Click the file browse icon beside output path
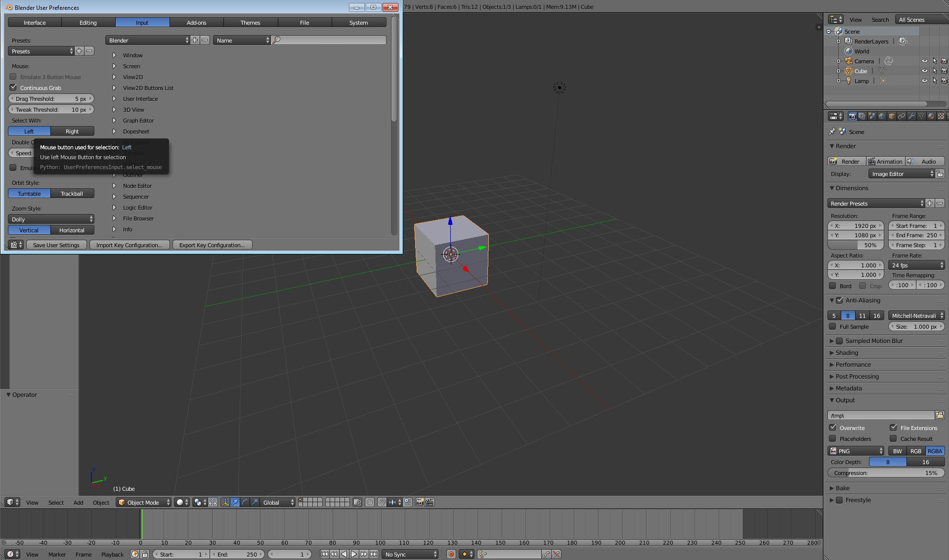 pyautogui.click(x=940, y=415)
